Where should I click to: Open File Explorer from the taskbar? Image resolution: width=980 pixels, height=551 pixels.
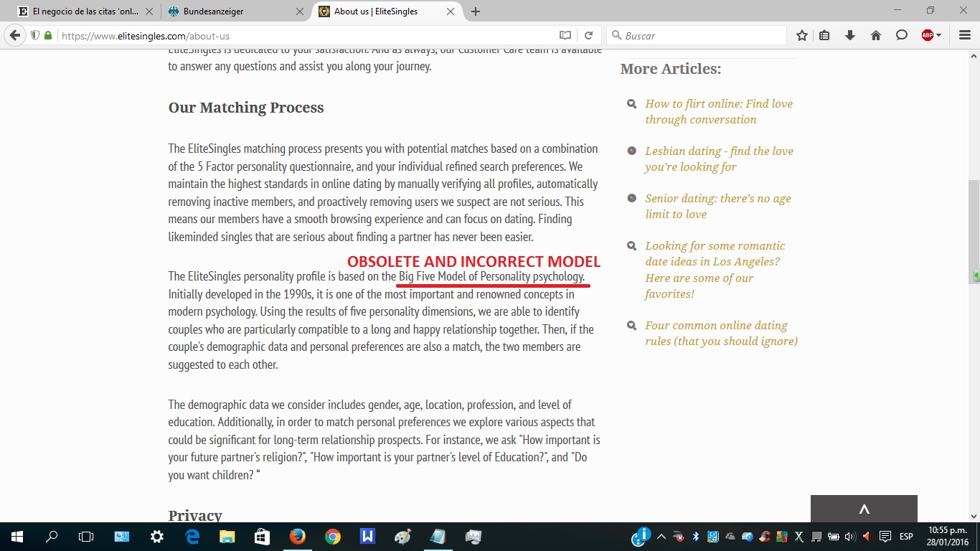227,537
